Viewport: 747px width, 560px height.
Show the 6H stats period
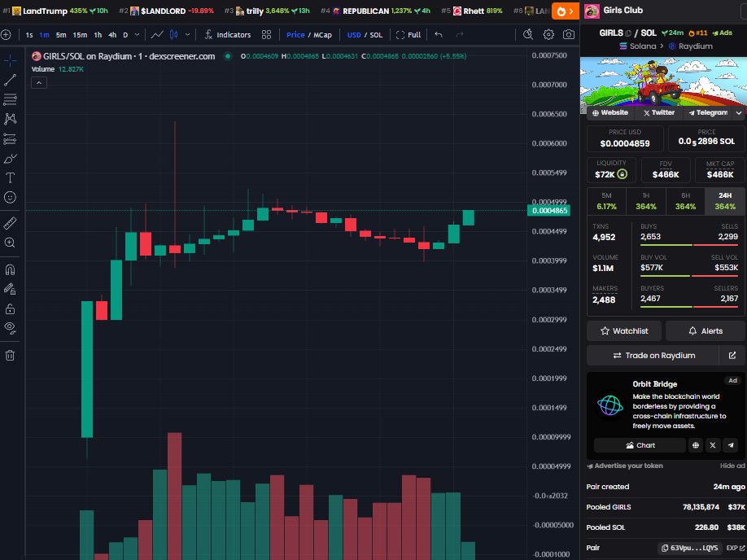[685, 201]
